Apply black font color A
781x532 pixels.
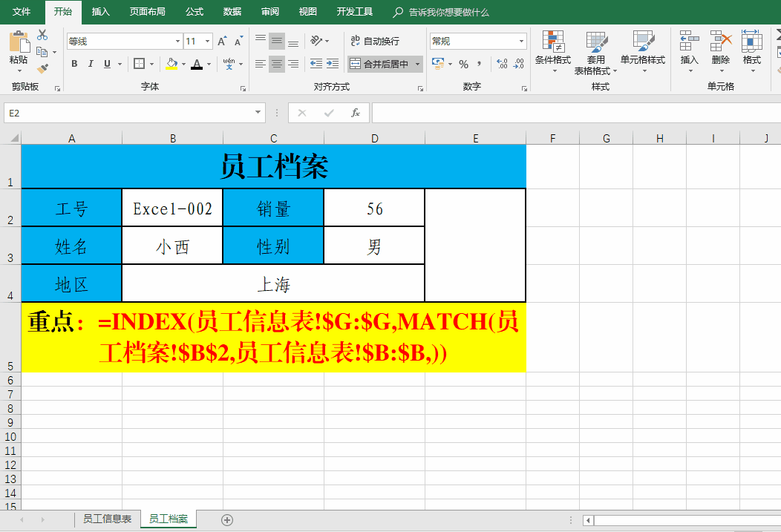[197, 64]
